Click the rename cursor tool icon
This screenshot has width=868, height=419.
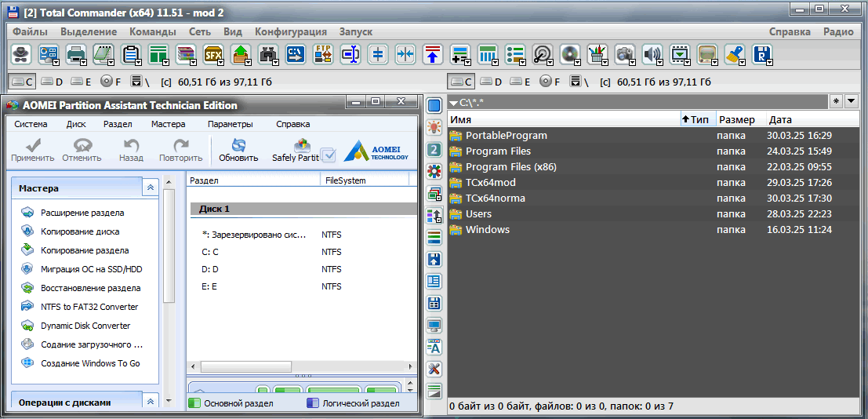point(350,54)
